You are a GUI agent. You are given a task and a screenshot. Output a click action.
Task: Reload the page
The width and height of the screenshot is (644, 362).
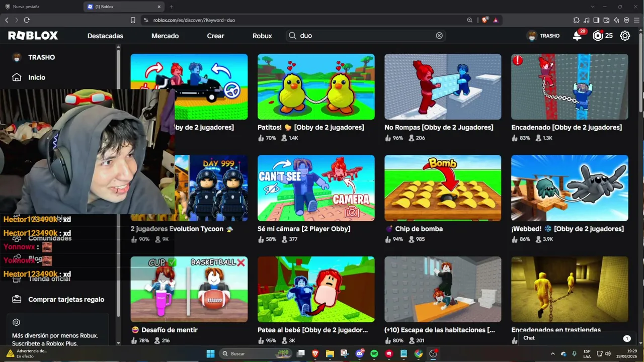coord(27,20)
